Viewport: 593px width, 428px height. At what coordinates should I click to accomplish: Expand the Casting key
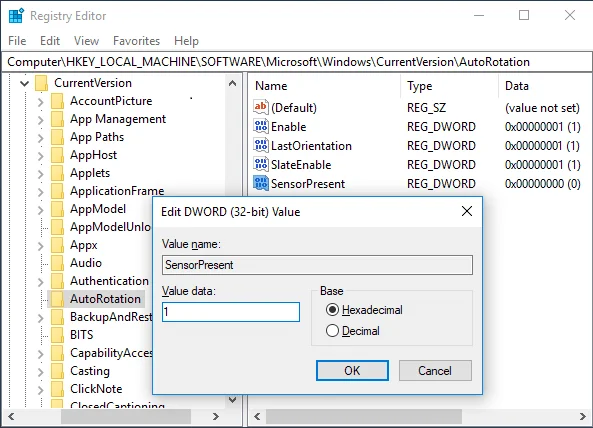pos(40,372)
